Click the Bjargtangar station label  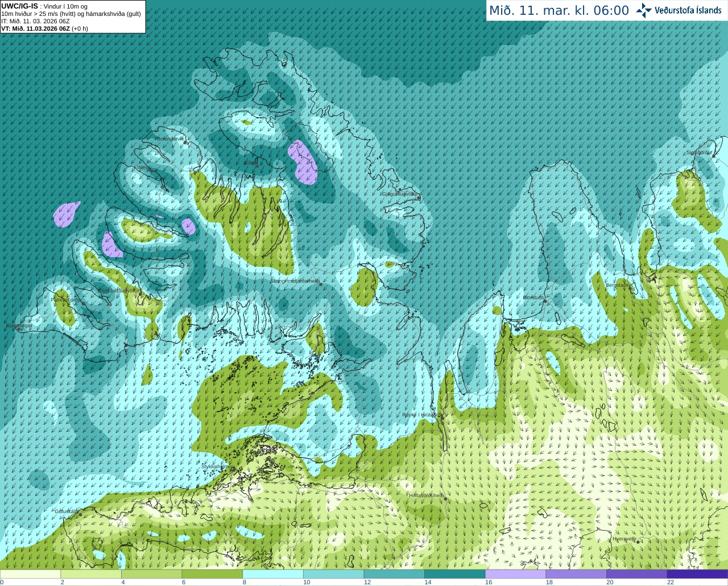point(19,325)
